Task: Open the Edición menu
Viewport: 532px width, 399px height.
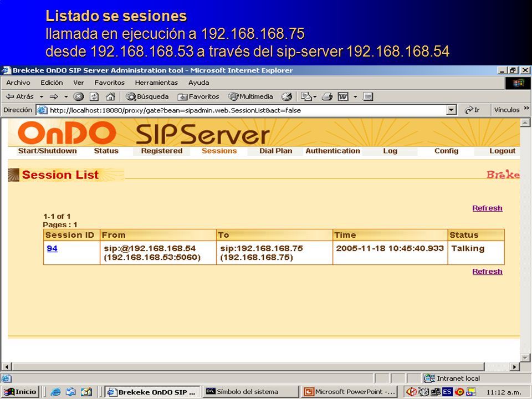Action: tap(52, 83)
